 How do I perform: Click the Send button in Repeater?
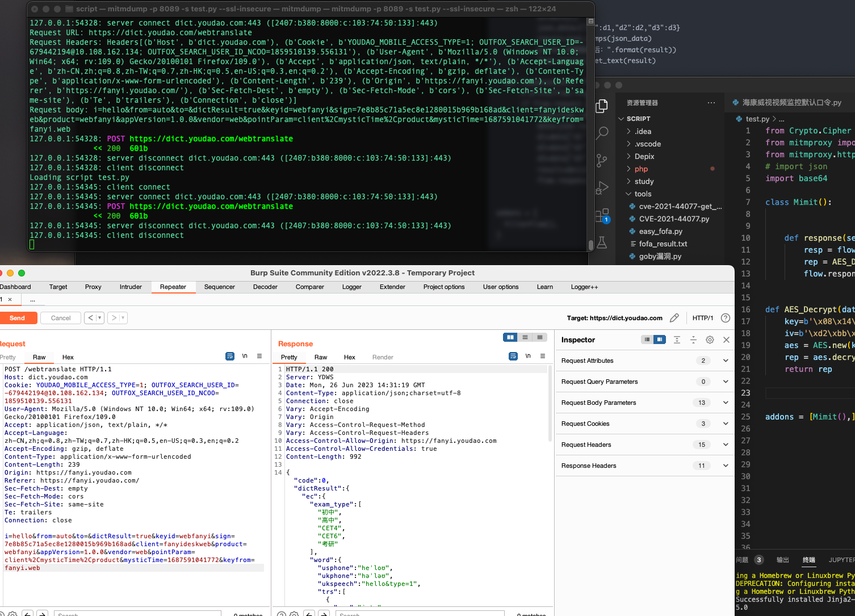point(19,318)
